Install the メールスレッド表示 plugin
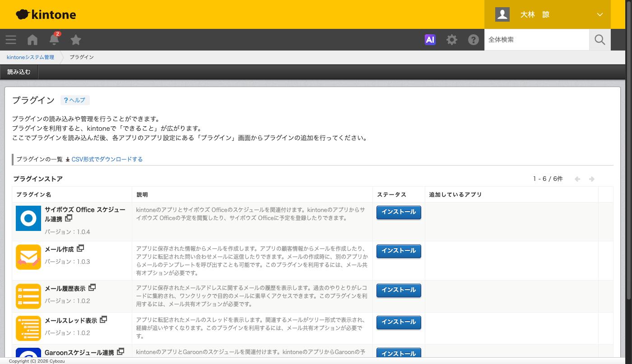Screen dimensions: 632x364 (399, 322)
